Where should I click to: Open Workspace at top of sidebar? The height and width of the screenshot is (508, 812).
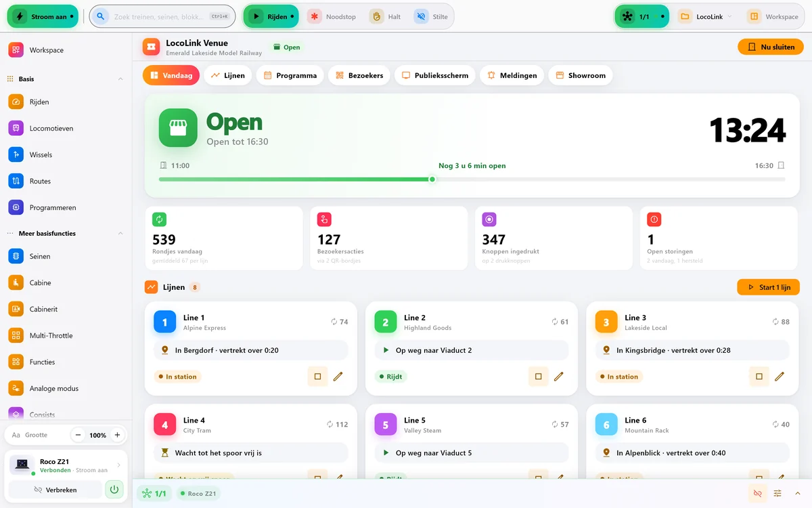click(x=66, y=50)
